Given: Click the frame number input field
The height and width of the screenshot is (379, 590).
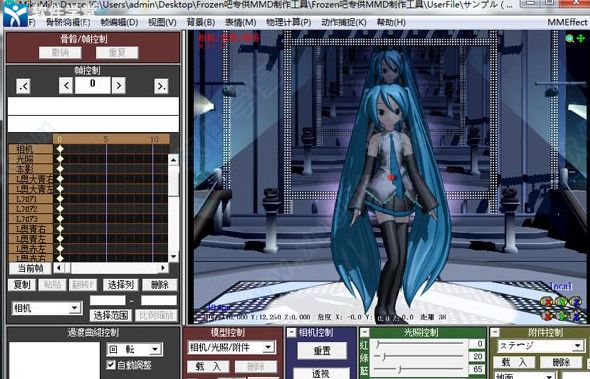Looking at the screenshot, I should coord(93,85).
